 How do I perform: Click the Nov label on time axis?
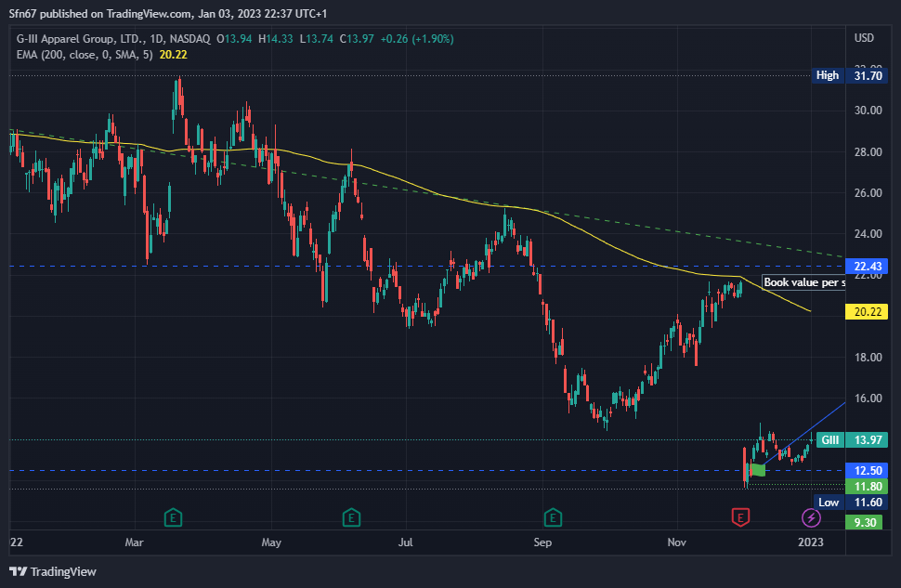click(x=677, y=542)
